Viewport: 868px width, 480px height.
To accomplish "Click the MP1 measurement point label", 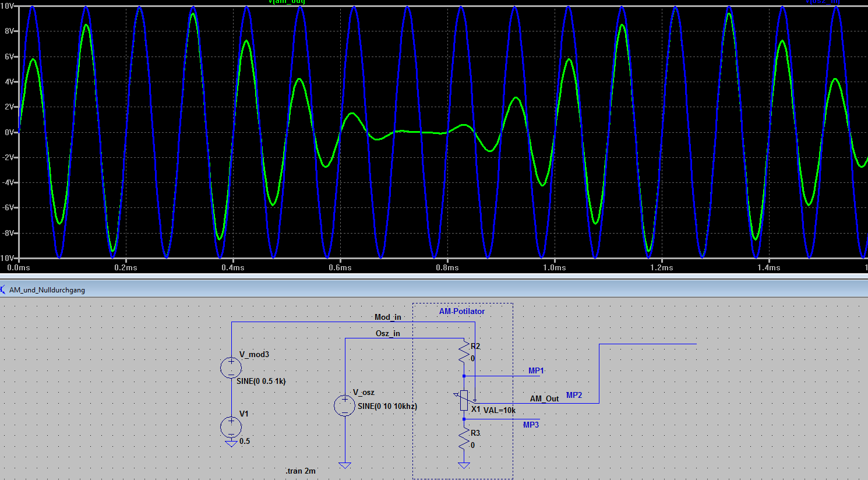I will coord(536,370).
